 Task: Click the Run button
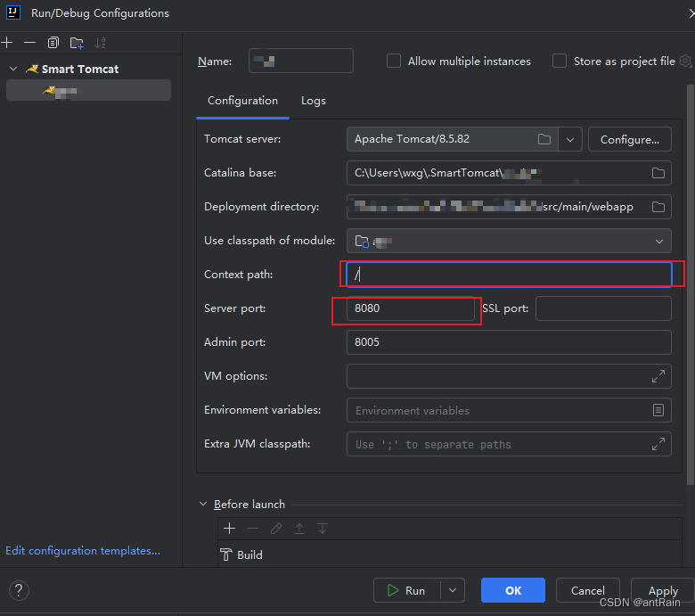coord(407,590)
